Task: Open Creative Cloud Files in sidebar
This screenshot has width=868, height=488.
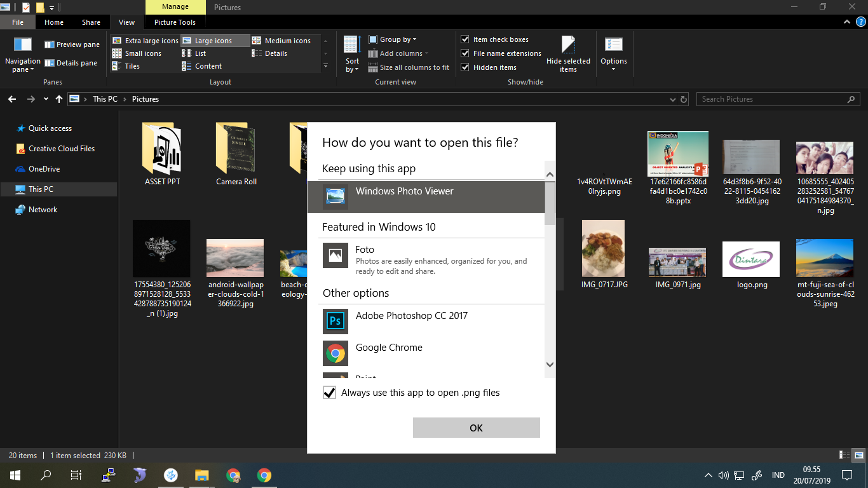Action: click(x=62, y=149)
